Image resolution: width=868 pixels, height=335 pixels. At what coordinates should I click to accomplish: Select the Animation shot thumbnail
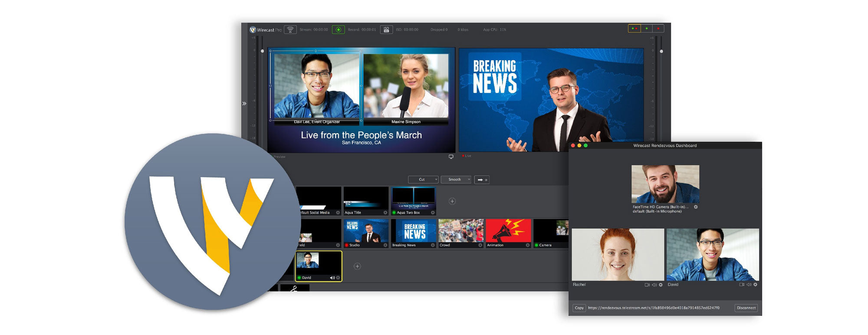click(508, 231)
